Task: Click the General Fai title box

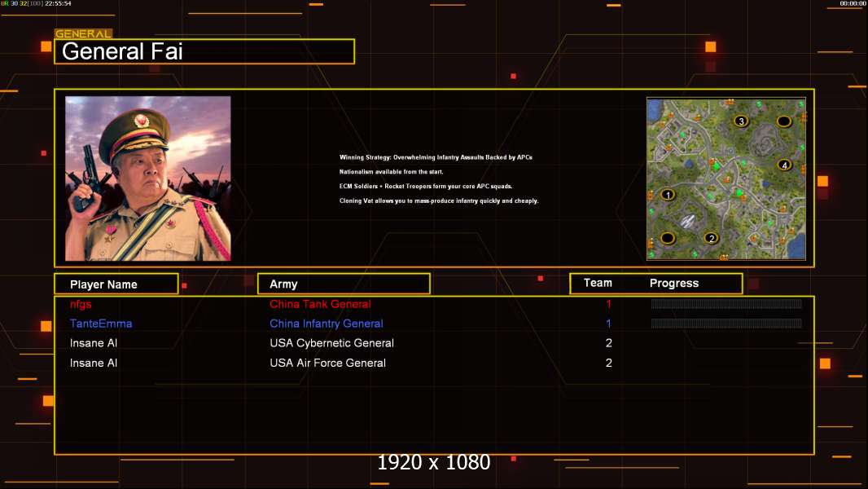Action: (204, 51)
